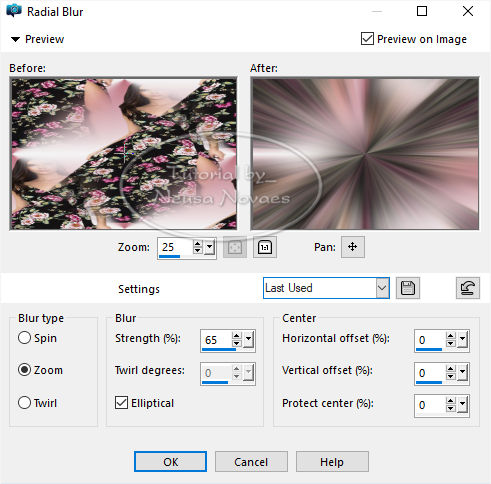Click the Help button
The width and height of the screenshot is (491, 484).
[x=332, y=462]
